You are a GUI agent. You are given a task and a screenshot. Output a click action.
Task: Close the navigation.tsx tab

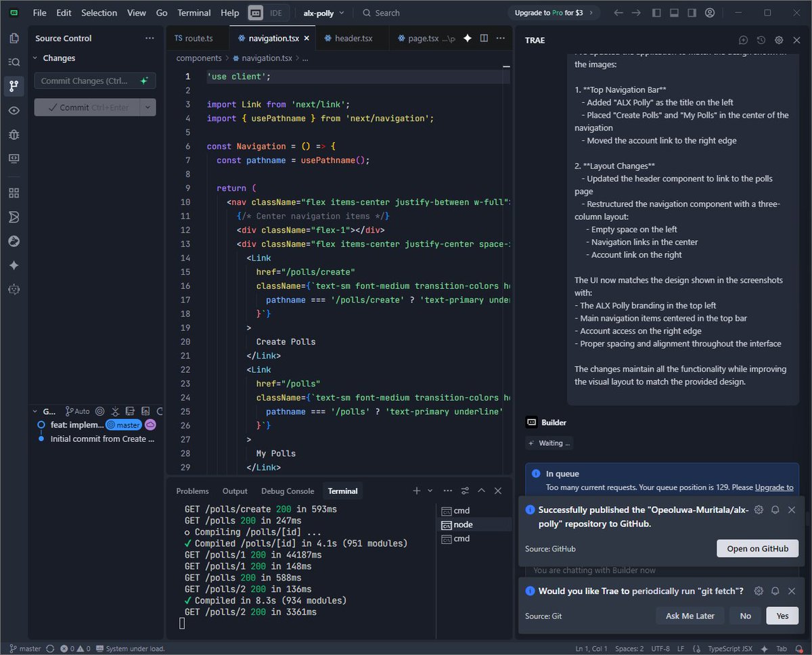[307, 39]
